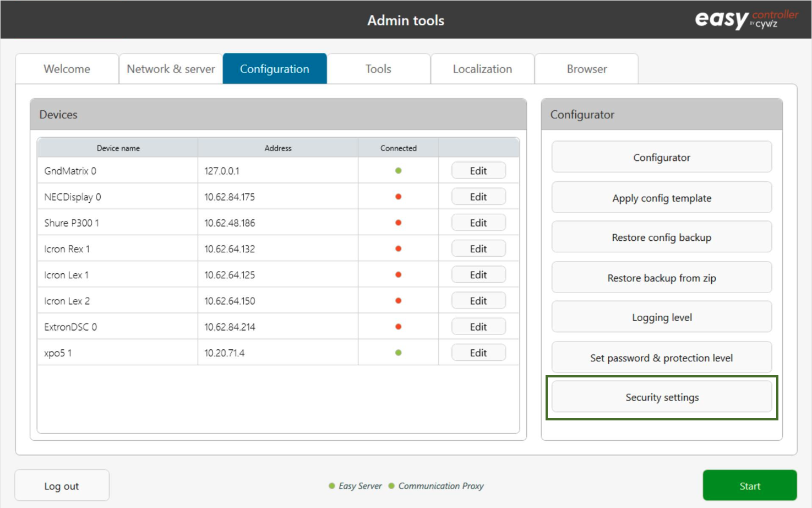812x508 pixels.
Task: Click Easy Server status indicator
Action: point(332,486)
